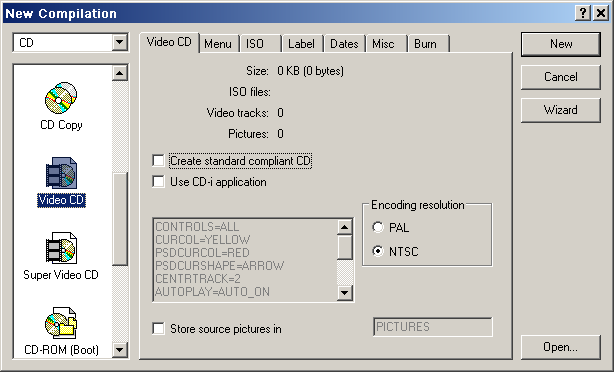The image size is (614, 372).
Task: Switch to the Menu tab
Action: coord(218,44)
